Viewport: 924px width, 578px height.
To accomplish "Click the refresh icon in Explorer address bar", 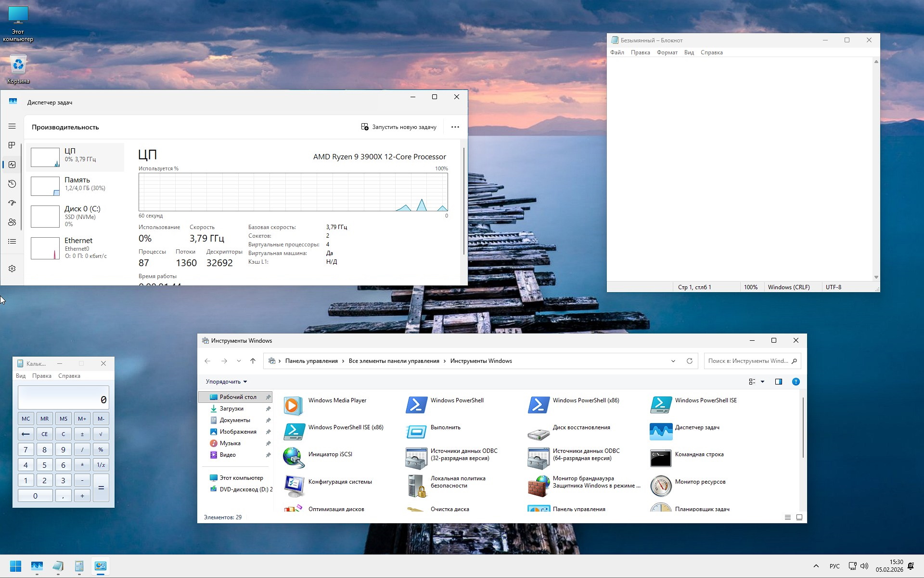I will 690,361.
